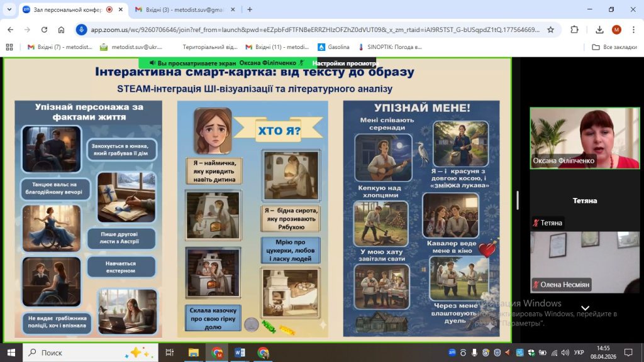Switch keyboard language from УКР
Screen dimensions: 644x362
coord(579,353)
